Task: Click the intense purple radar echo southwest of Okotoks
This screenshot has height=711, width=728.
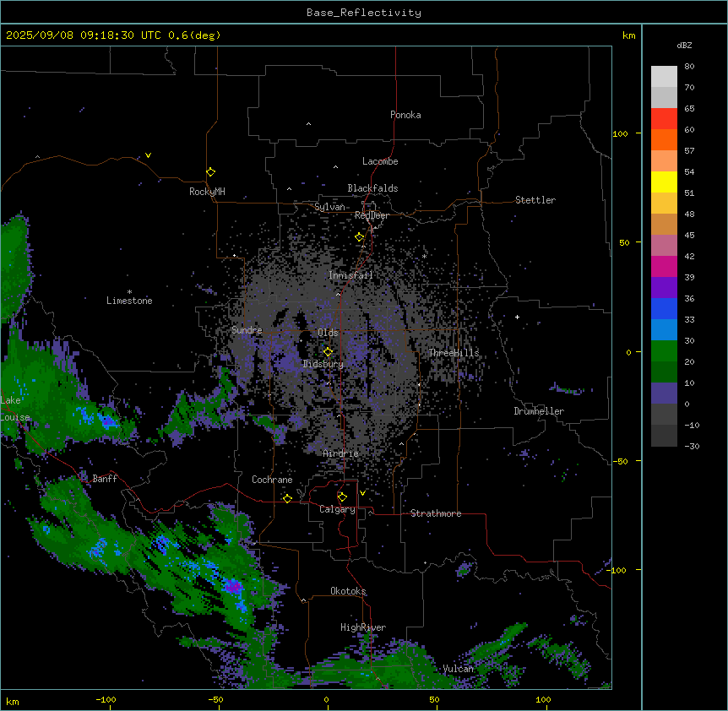Action: pyautogui.click(x=232, y=586)
